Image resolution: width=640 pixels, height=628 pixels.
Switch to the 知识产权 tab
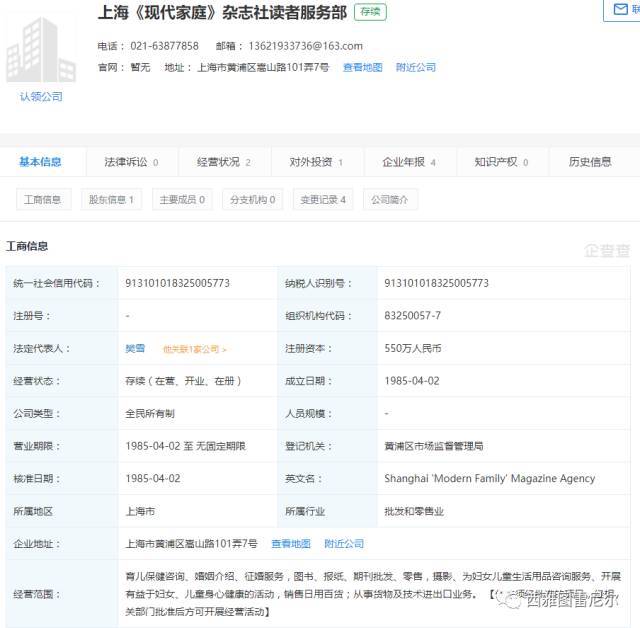tap(501, 162)
